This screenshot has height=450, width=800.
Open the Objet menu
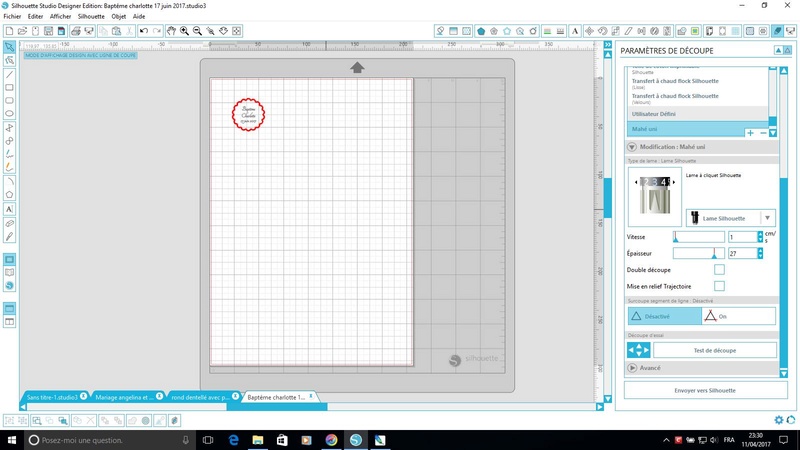tap(118, 16)
